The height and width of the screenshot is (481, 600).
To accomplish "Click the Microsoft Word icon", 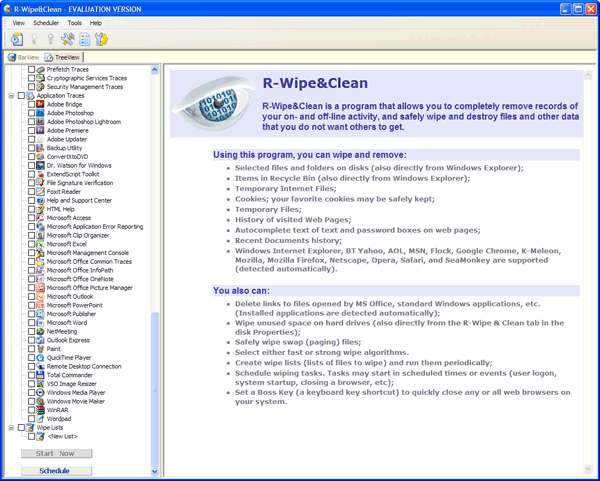I will [40, 323].
